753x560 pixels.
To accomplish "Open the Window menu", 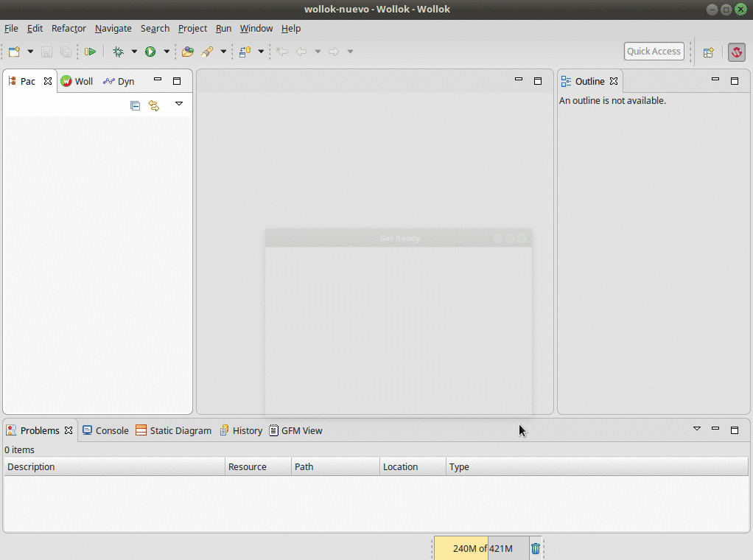I will [x=256, y=28].
